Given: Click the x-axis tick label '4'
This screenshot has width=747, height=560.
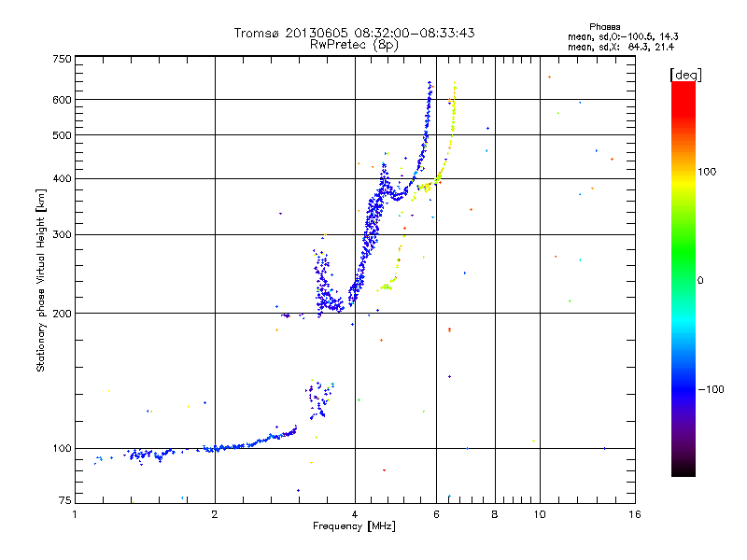Looking at the screenshot, I should (x=355, y=514).
